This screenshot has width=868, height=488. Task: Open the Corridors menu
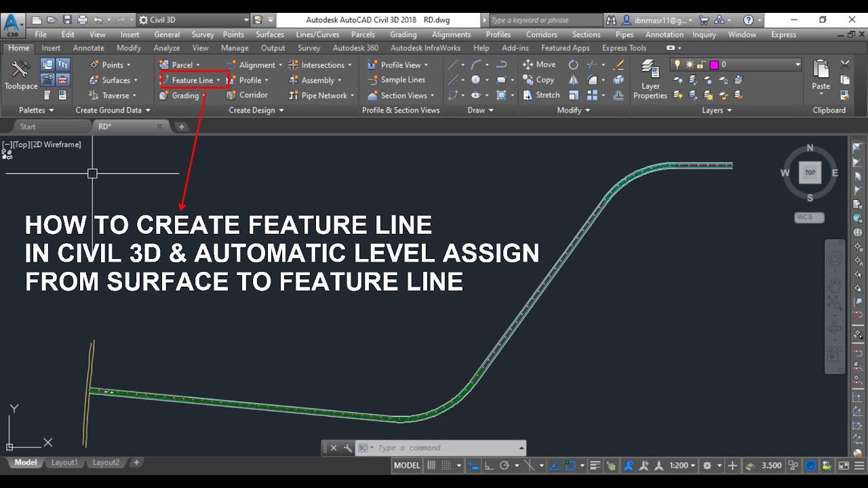542,35
